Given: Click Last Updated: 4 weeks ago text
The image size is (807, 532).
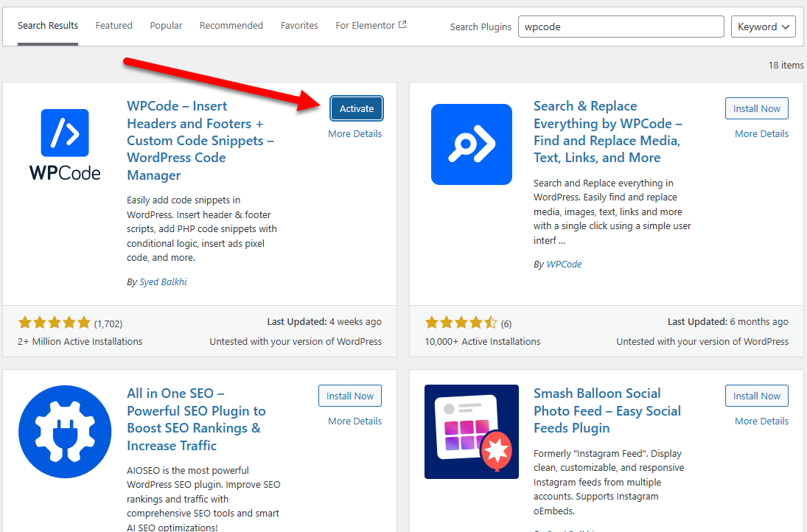Looking at the screenshot, I should (x=324, y=321).
